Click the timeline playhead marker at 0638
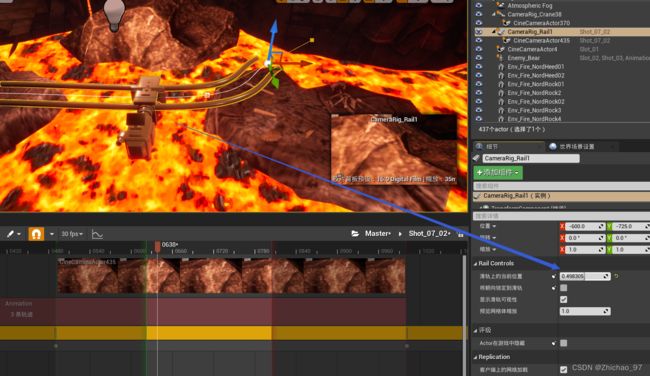 click(x=158, y=246)
